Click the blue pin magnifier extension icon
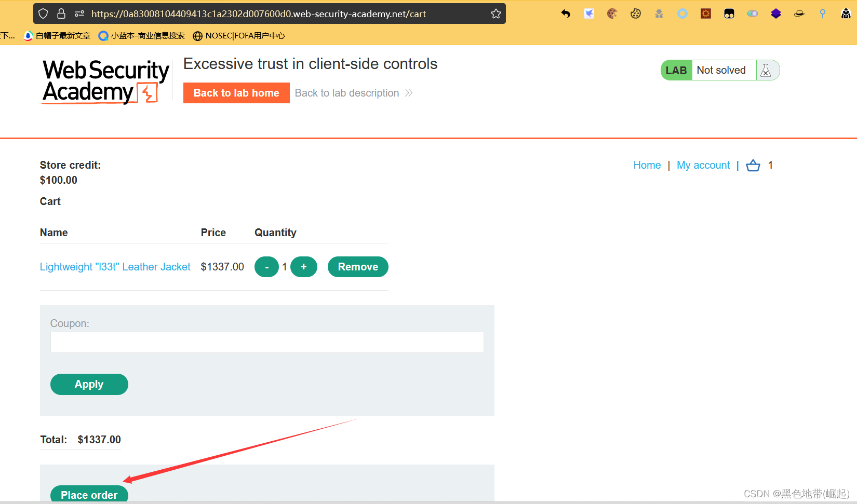Image resolution: width=857 pixels, height=504 pixels. pyautogui.click(x=823, y=13)
